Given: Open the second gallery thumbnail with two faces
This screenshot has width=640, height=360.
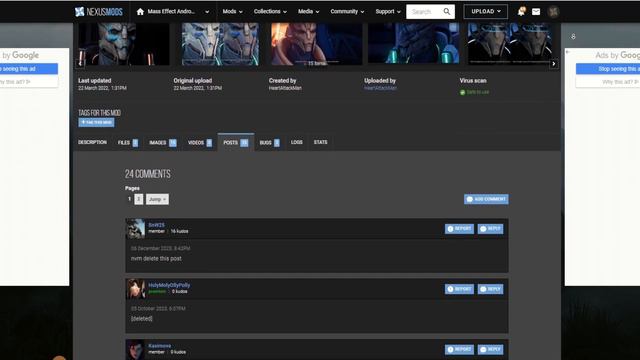Looking at the screenshot, I should 220,44.
